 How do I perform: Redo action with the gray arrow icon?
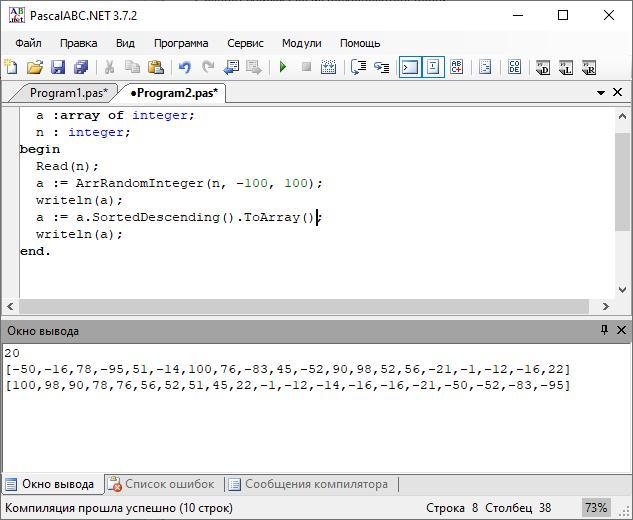208,67
